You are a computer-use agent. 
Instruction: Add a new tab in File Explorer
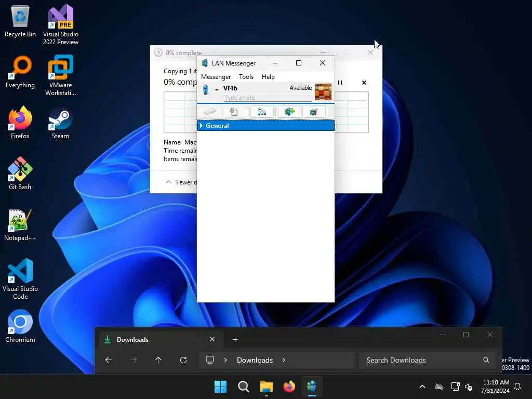[x=235, y=339]
